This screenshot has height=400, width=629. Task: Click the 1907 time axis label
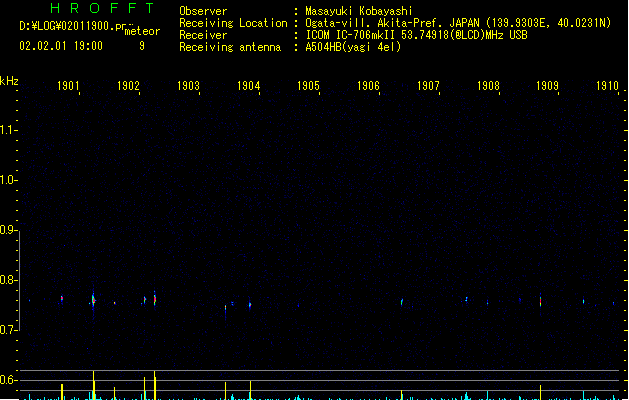[428, 86]
